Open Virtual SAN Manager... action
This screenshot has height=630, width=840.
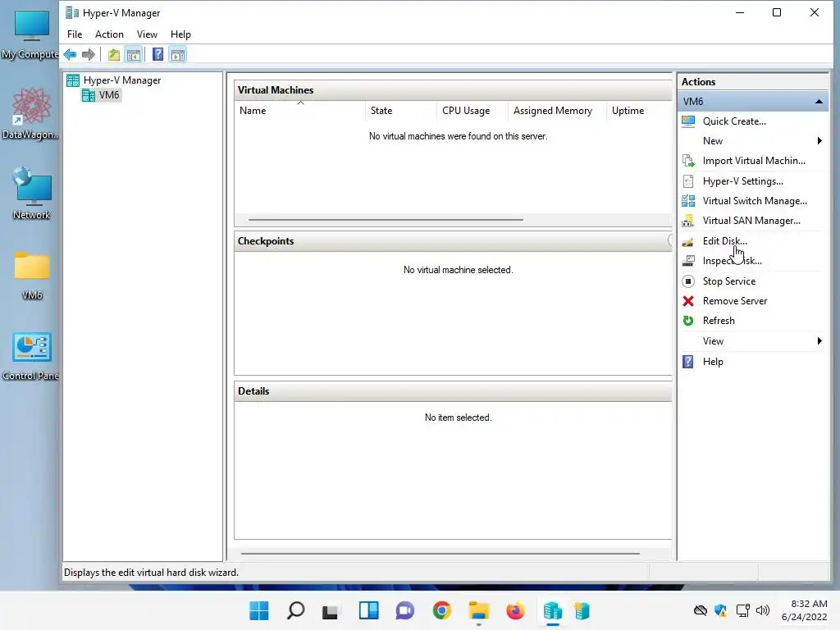tap(751, 221)
